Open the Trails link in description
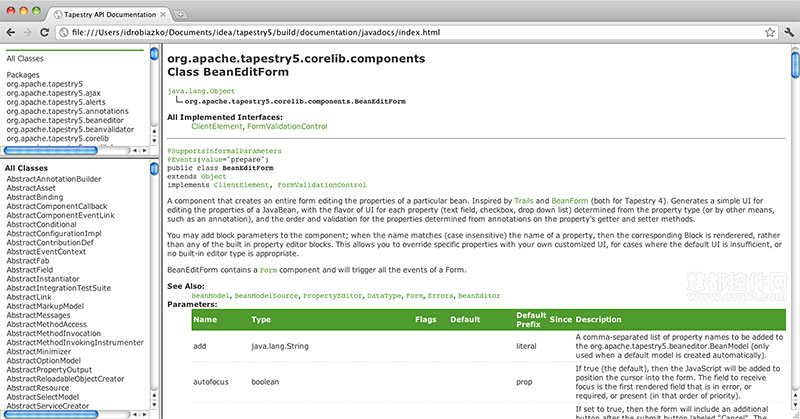Screen dimensions: 800x419 pos(523,201)
